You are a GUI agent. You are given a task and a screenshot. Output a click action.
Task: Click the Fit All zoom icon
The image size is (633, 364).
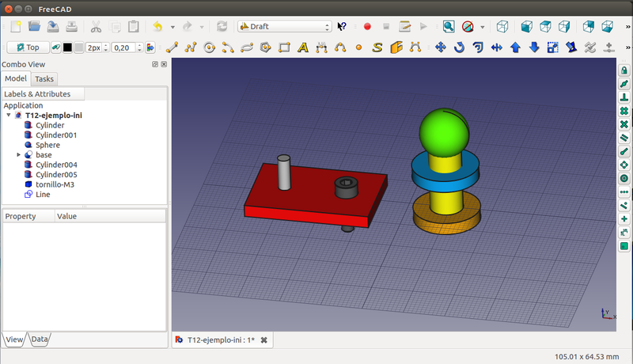[x=449, y=26]
